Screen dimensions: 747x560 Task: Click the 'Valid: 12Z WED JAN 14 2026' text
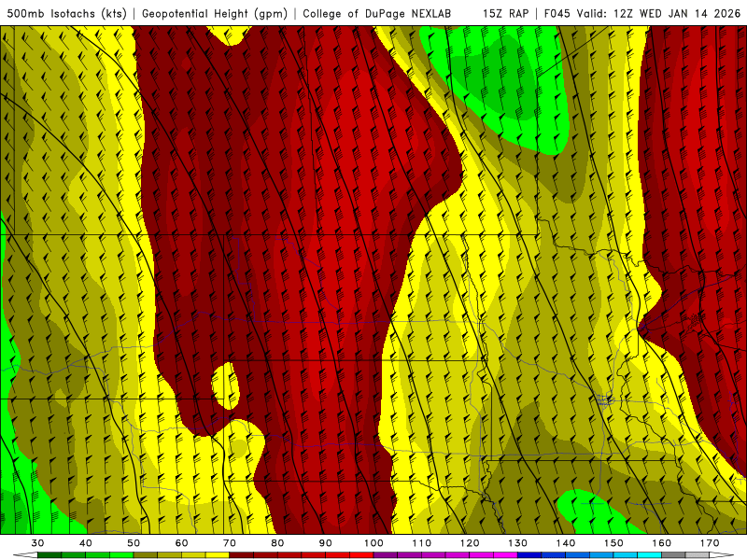coord(658,13)
